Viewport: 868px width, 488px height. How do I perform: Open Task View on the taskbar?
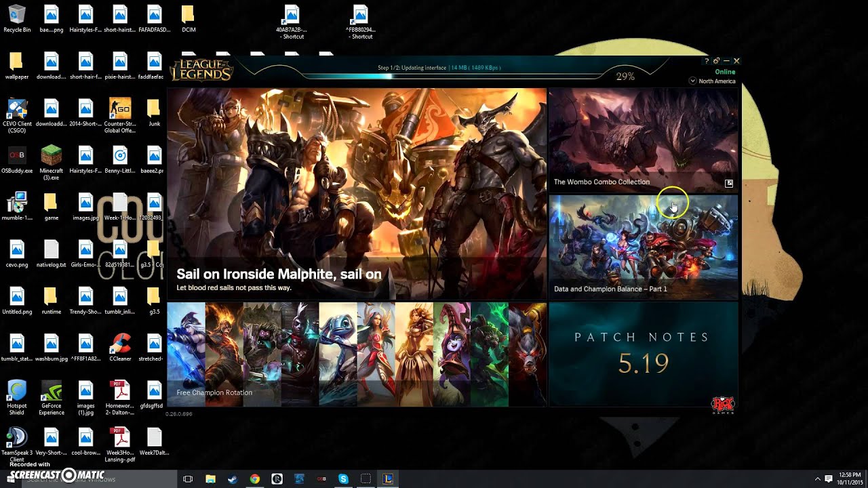coord(188,479)
